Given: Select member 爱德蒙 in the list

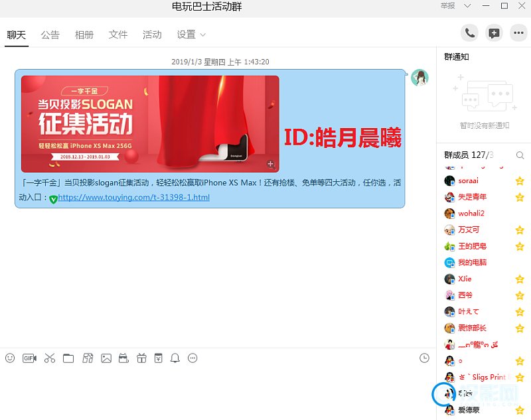Looking at the screenshot, I should click(x=484, y=410).
